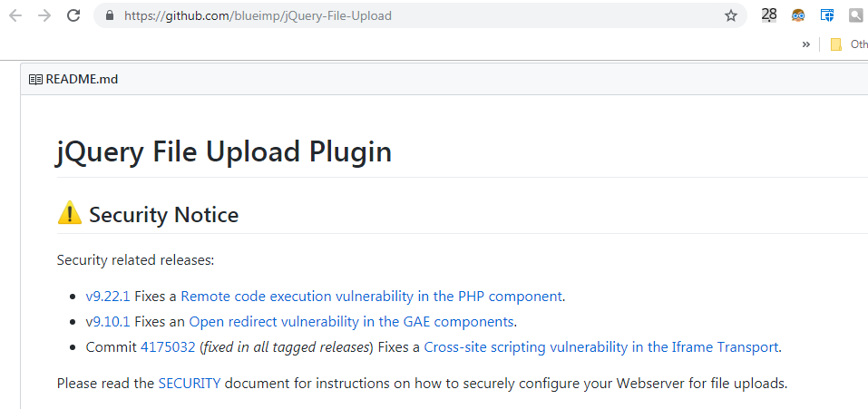This screenshot has width=868, height=409.
Task: Open the owl-face extension icon
Action: coord(797,15)
